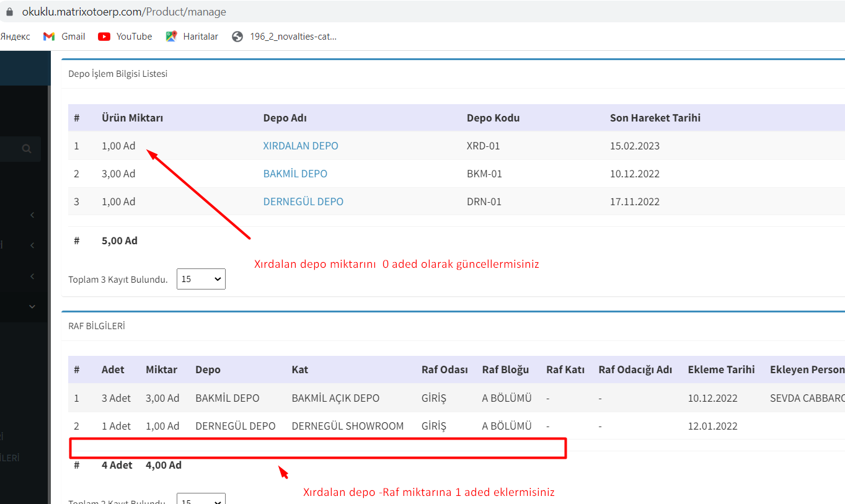Open the BAKMİL DEPO warehouse link
Viewport: 845px width, 504px height.
pyautogui.click(x=295, y=174)
